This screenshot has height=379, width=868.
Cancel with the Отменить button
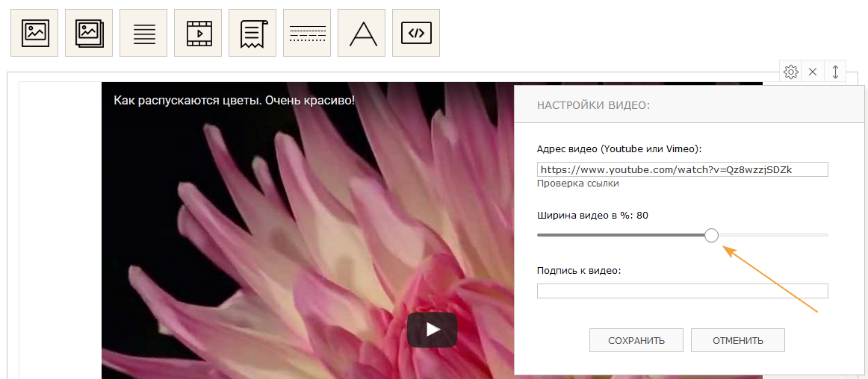coord(738,340)
